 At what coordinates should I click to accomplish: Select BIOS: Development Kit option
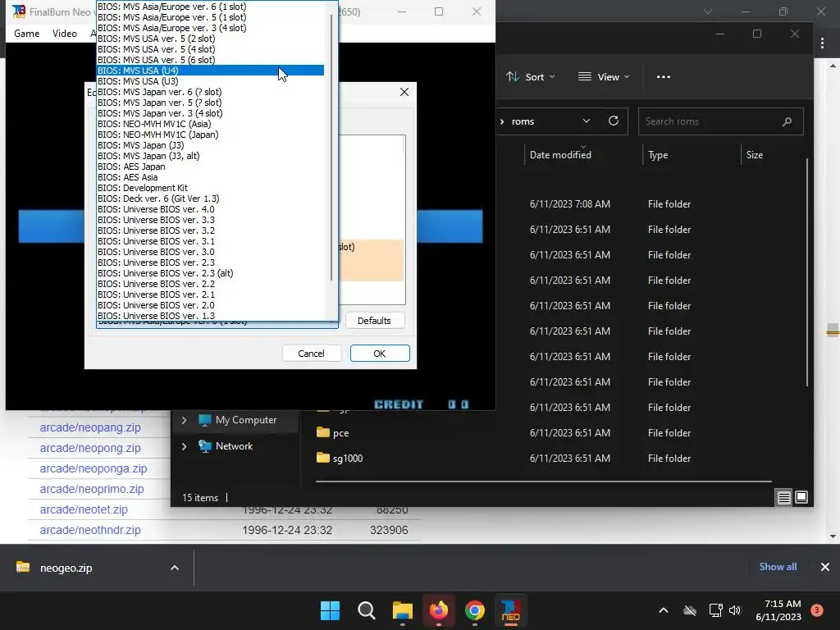coord(210,188)
